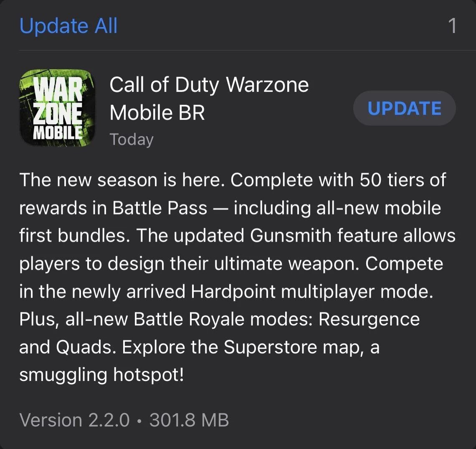This screenshot has height=449, width=476.
Task: Tap the words 'Battle Pass' in description
Action: (160, 208)
